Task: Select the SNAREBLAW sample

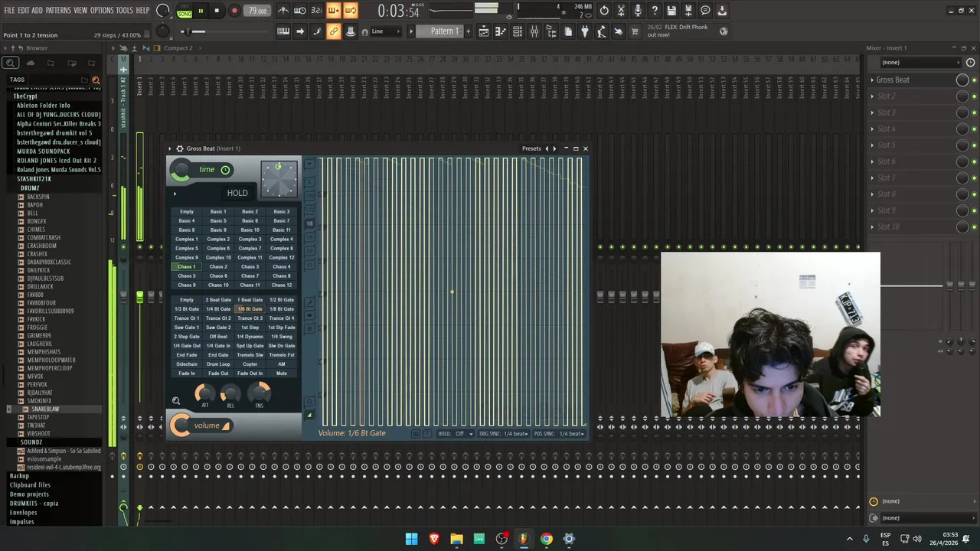Action: click(x=44, y=409)
